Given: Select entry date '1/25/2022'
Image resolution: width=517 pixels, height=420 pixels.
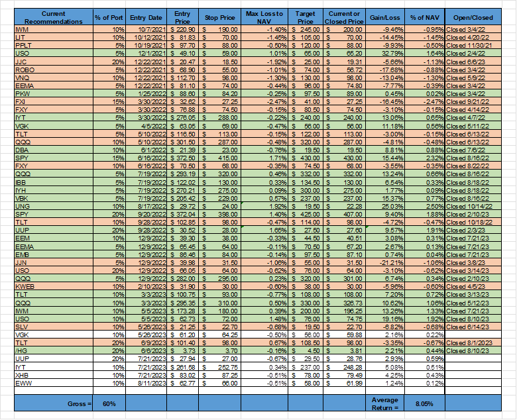Looking at the screenshot, I should pyautogui.click(x=146, y=93).
